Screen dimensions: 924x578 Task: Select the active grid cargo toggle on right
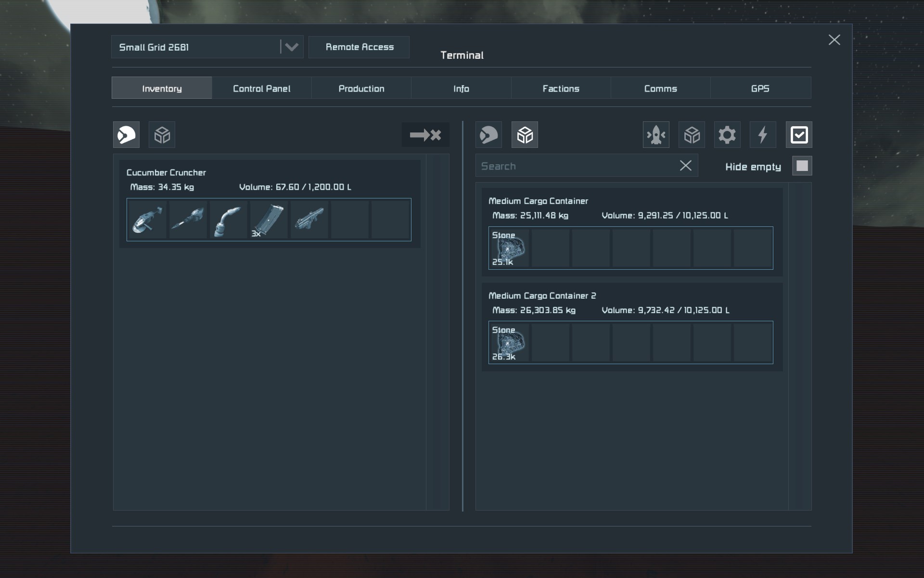(525, 134)
